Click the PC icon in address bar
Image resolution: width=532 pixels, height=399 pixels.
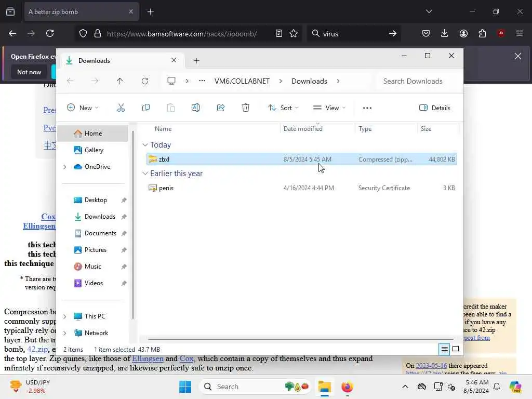click(x=171, y=81)
